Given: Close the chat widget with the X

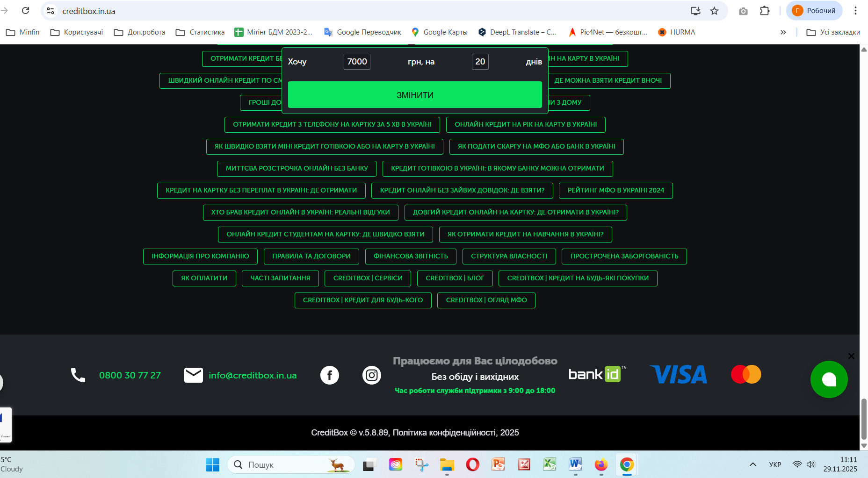Looking at the screenshot, I should (851, 356).
